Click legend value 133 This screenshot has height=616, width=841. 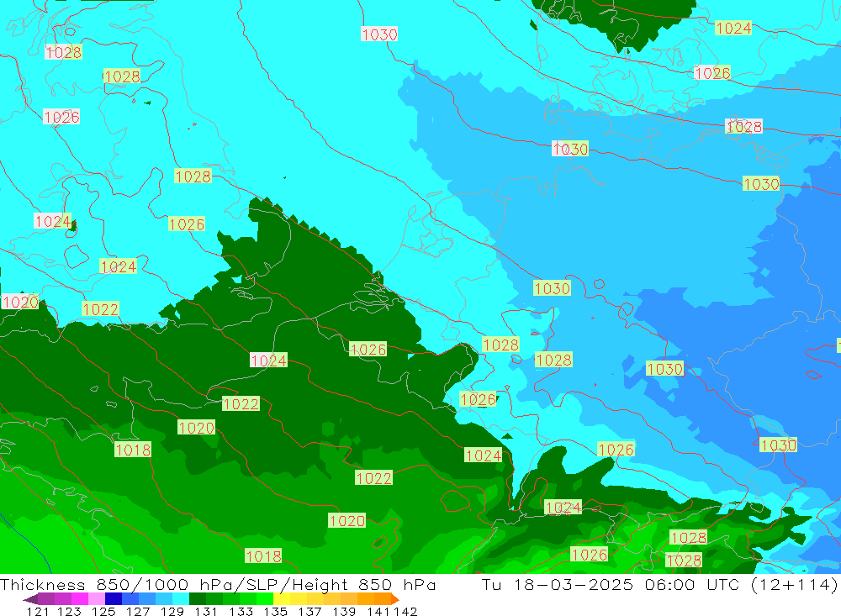tap(241, 611)
